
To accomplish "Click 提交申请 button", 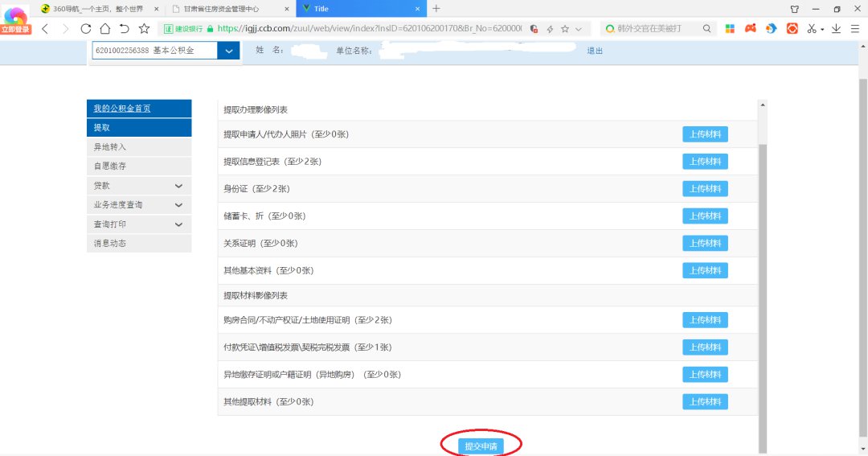I will tap(481, 446).
